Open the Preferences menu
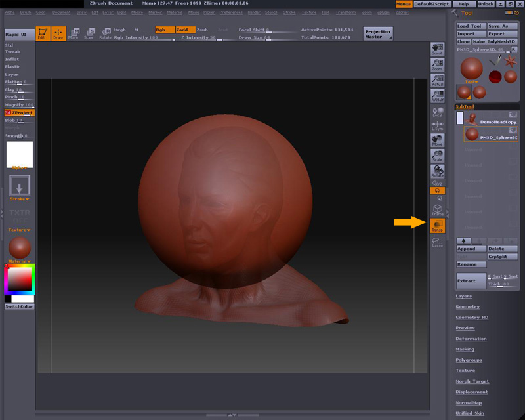This screenshot has width=525, height=420. pos(230,12)
